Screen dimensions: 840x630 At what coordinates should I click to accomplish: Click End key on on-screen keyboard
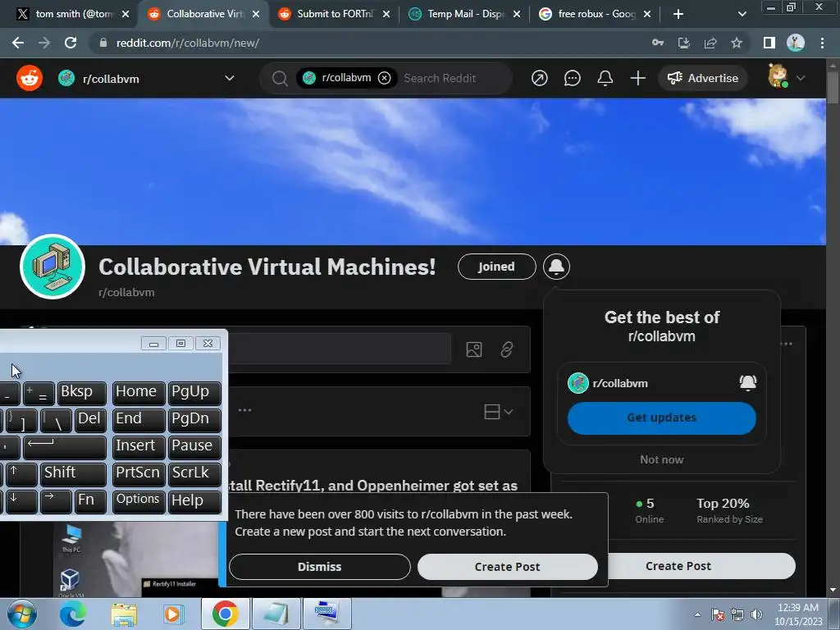point(139,419)
